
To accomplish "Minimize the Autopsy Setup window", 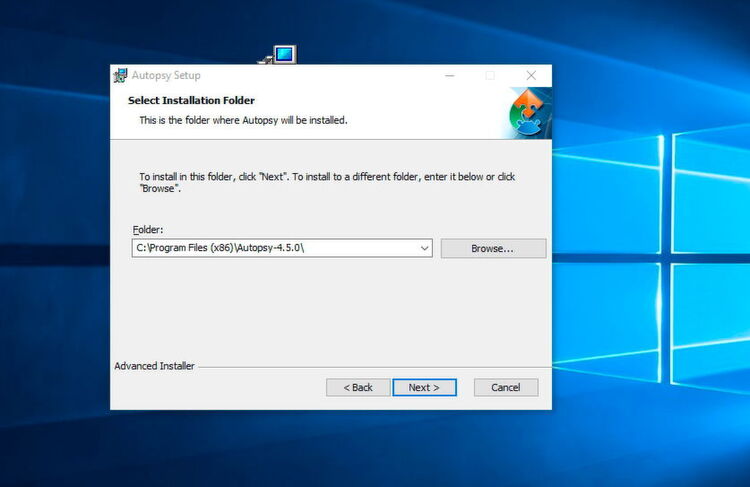I will tap(450, 76).
